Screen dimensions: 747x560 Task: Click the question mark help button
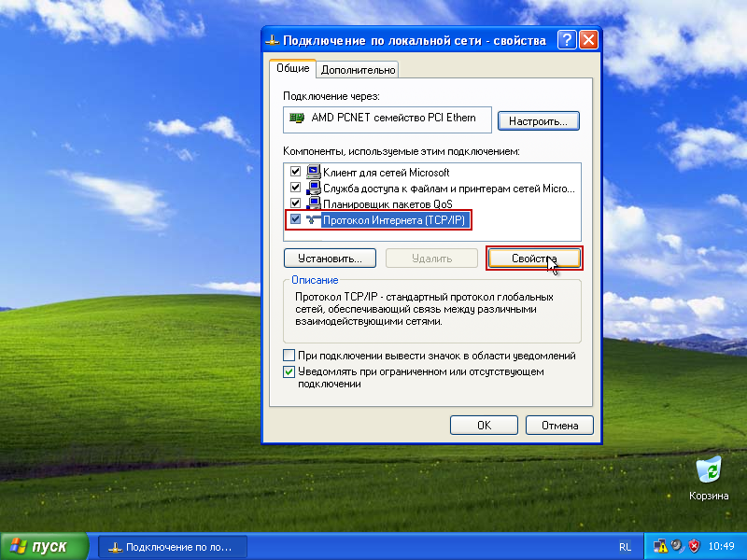pyautogui.click(x=567, y=40)
